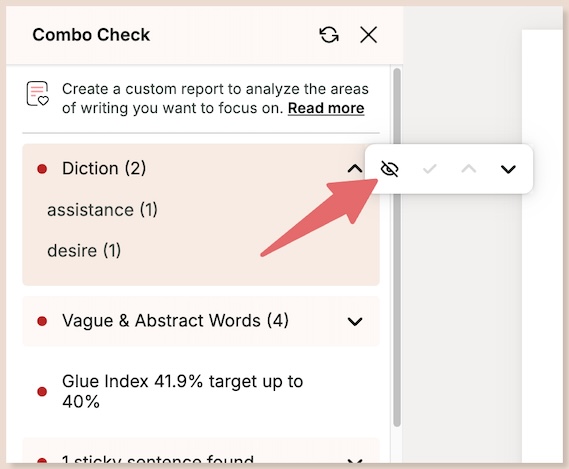Select the Diction (2) heading
The height and width of the screenshot is (469, 569).
(x=104, y=168)
